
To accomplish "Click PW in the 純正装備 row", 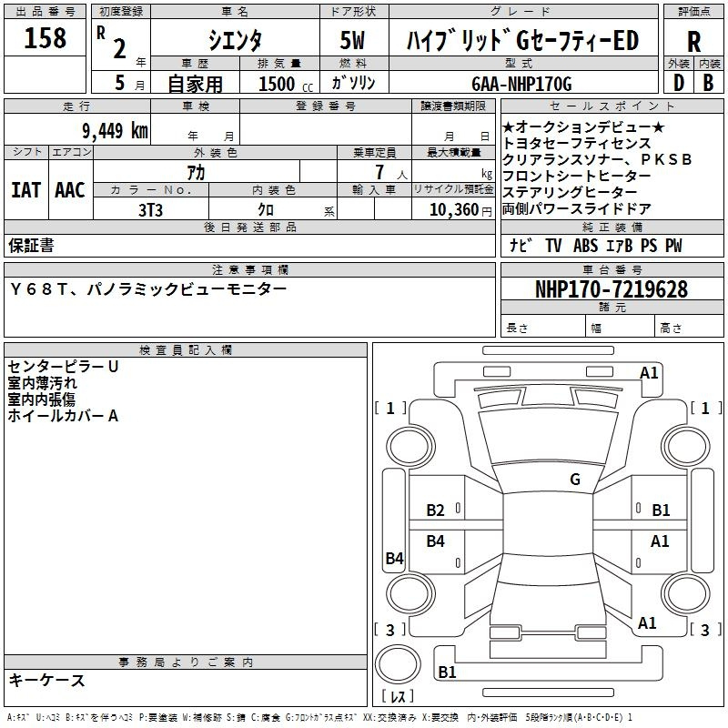I will 673,245.
